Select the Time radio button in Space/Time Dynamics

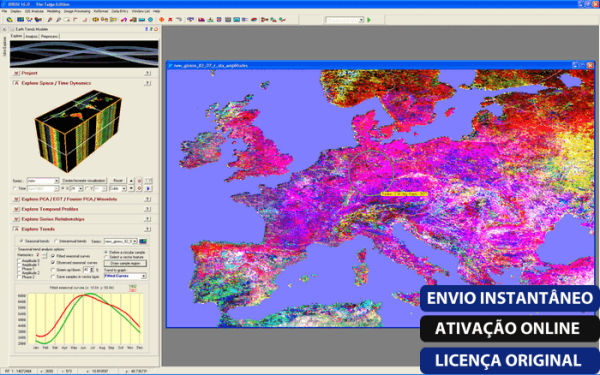coord(15,188)
